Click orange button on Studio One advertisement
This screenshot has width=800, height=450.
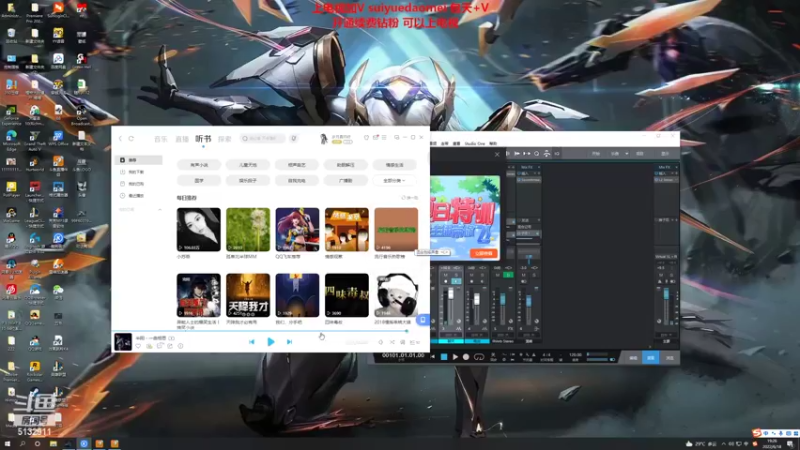pyautogui.click(x=483, y=253)
